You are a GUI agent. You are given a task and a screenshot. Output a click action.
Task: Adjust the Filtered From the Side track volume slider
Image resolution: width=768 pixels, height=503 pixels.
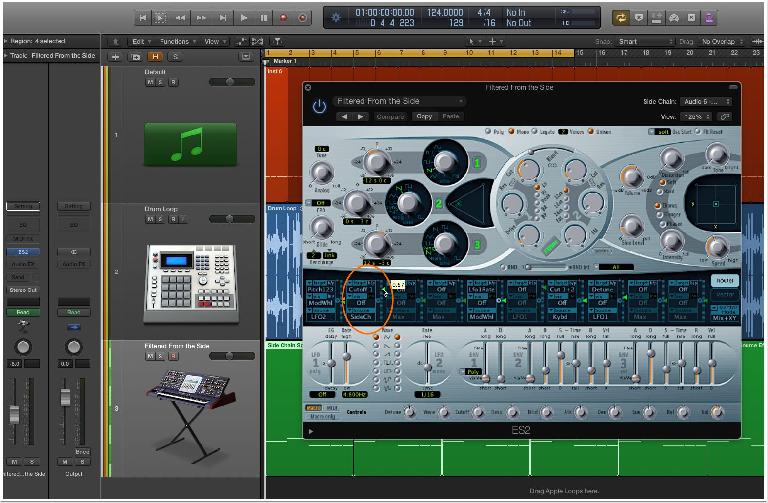point(232,356)
